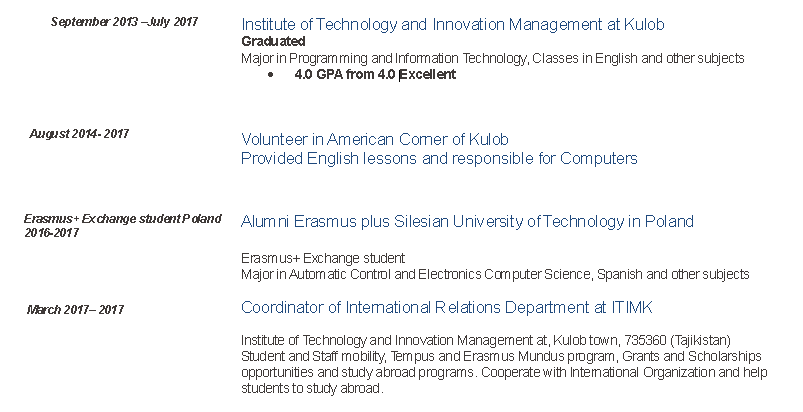Image resolution: width=803 pixels, height=412 pixels.
Task: Select the bold word Graduated
Action: click(273, 41)
